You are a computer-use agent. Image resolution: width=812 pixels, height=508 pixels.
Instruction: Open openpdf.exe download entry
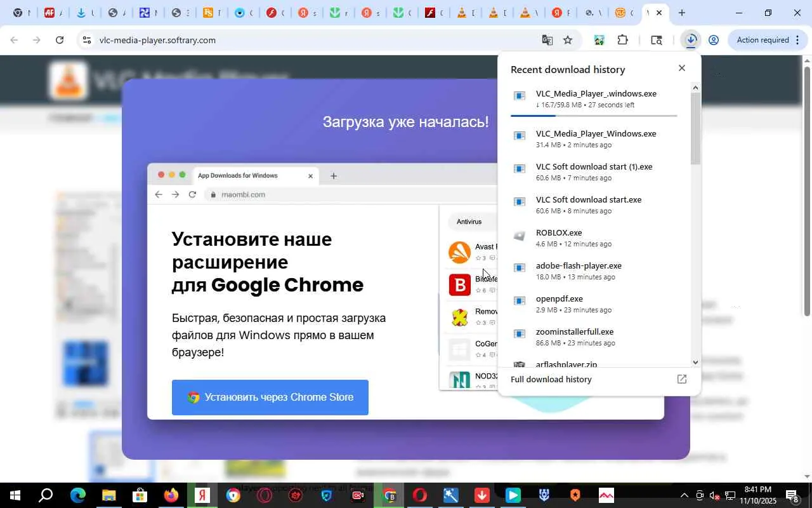point(594,304)
